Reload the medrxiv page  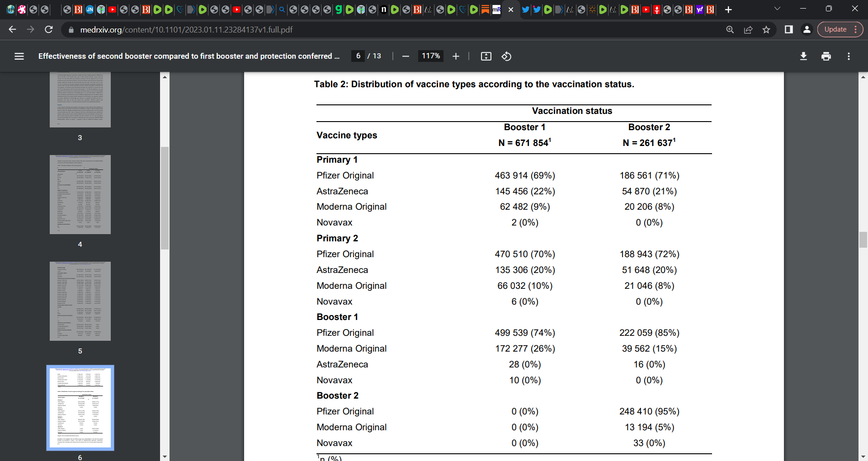coord(49,29)
